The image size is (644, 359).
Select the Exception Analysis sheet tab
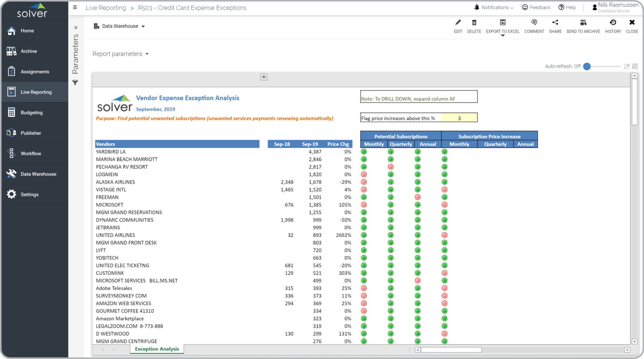point(157,349)
